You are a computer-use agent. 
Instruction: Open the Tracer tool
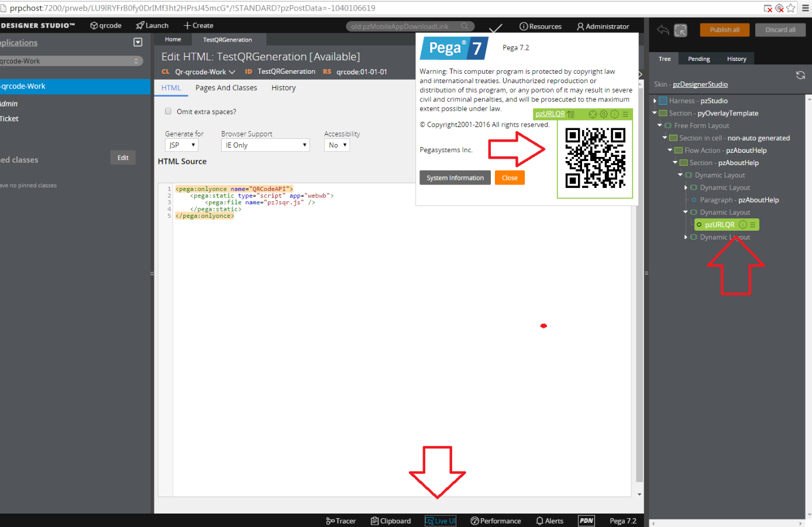pyautogui.click(x=340, y=521)
